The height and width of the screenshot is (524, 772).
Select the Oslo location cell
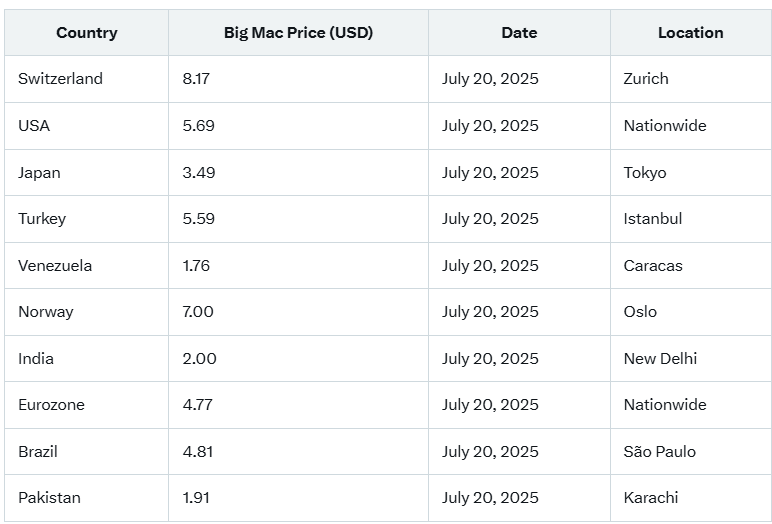[x=691, y=312]
